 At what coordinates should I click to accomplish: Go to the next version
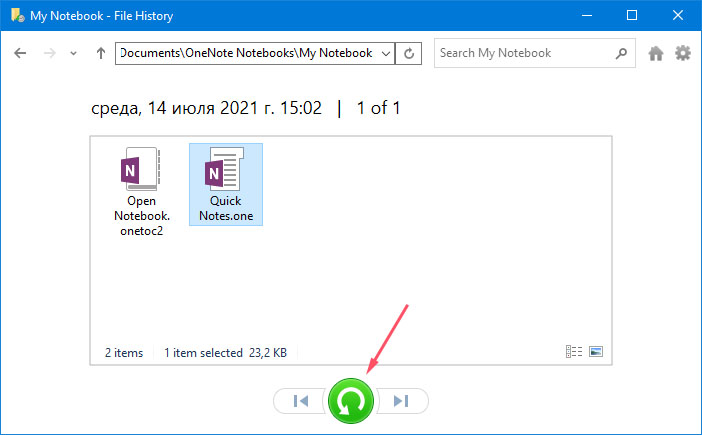[401, 401]
